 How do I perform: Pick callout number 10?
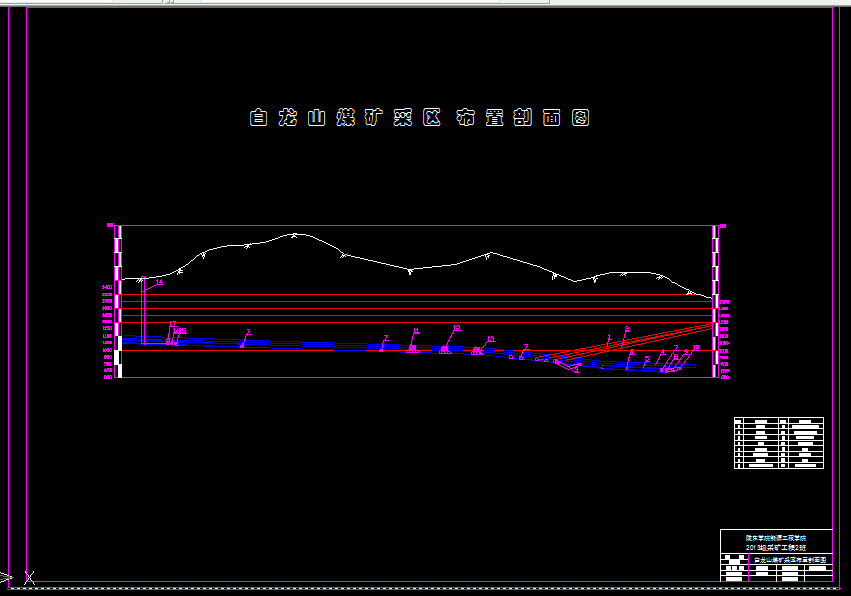(696, 347)
